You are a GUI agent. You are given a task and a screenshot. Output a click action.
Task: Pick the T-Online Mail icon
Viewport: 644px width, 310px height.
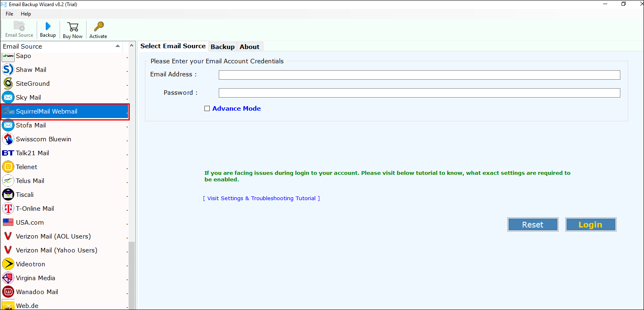pos(8,209)
